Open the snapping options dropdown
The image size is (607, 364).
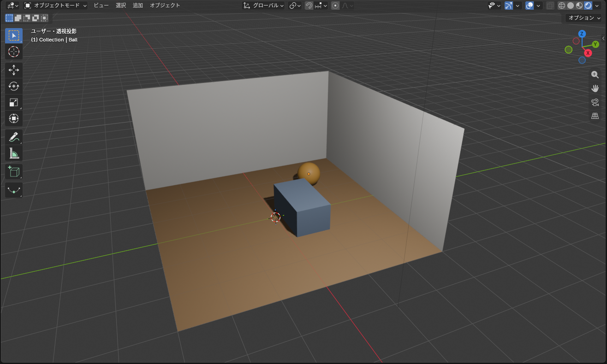(x=321, y=6)
